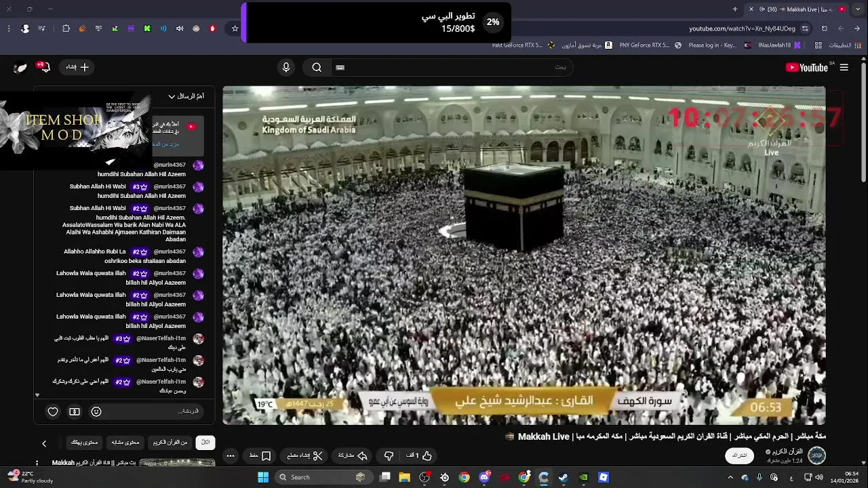Open Steam from the taskbar
Viewport: 868px width, 488px height.
(564, 477)
